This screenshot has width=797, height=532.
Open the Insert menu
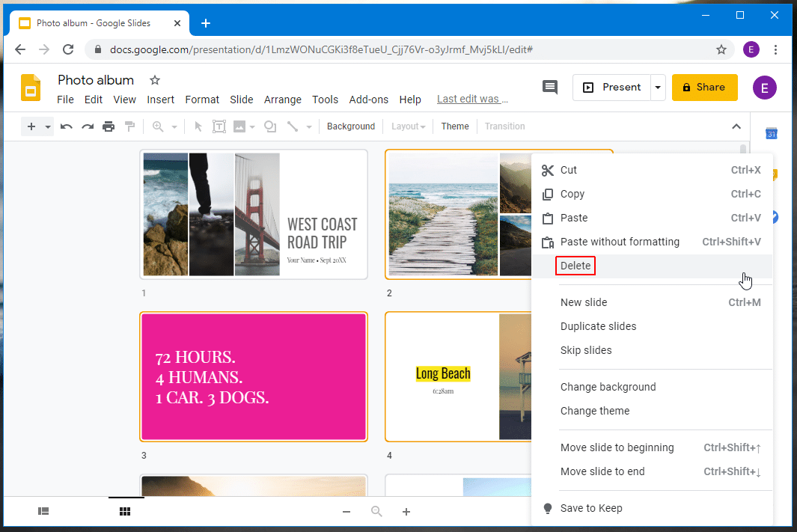(161, 99)
